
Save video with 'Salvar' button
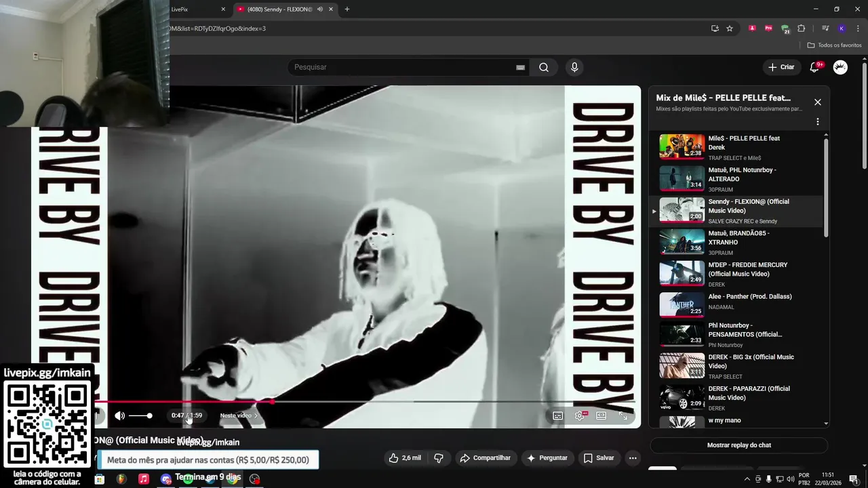(x=598, y=458)
